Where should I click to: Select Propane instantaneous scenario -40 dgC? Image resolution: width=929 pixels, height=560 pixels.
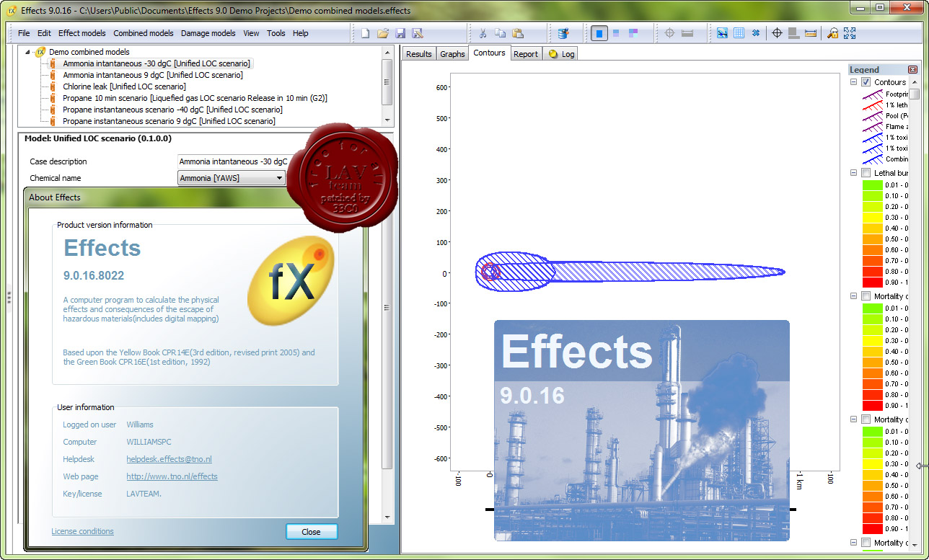tap(172, 110)
